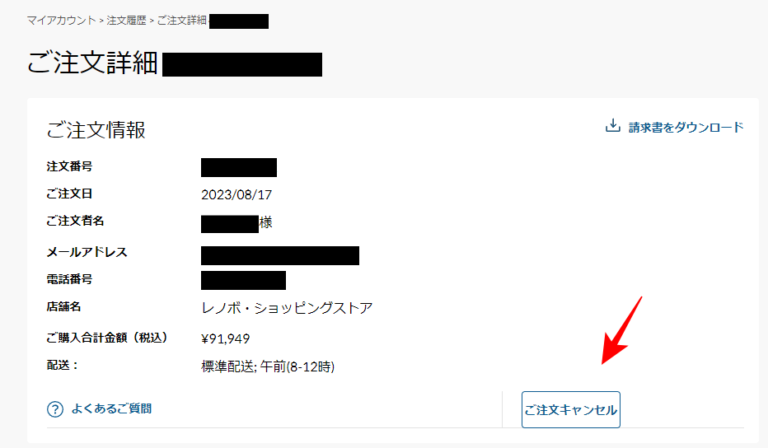The image size is (768, 448).
Task: Click the ご注文キャンセル button
Action: pos(571,410)
